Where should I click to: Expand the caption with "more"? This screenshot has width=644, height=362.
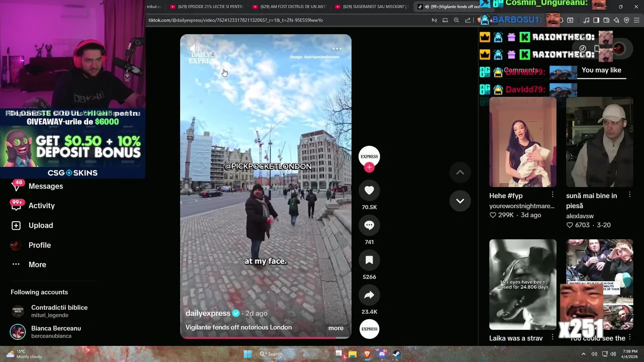[336, 328]
